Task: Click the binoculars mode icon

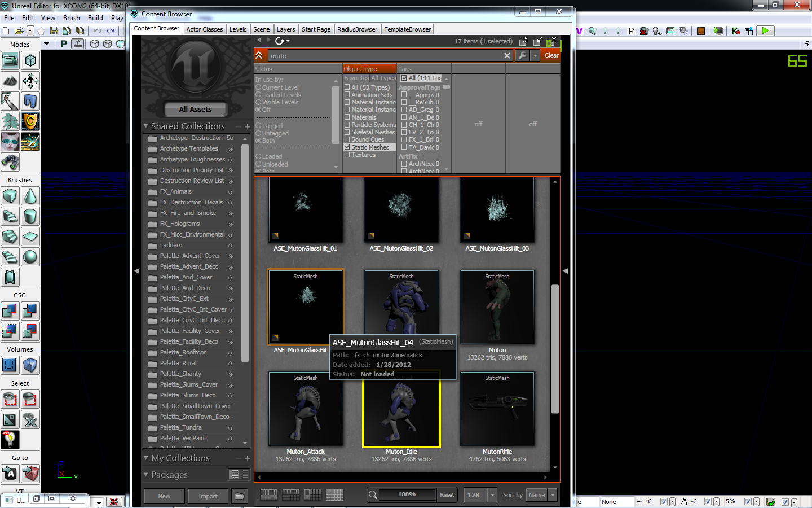Action: click(x=10, y=162)
